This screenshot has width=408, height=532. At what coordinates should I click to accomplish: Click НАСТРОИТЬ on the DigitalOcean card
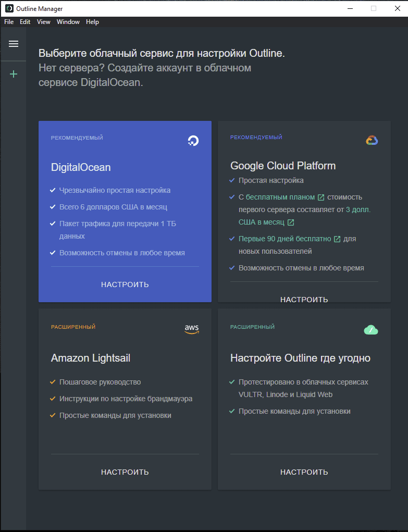click(x=125, y=284)
